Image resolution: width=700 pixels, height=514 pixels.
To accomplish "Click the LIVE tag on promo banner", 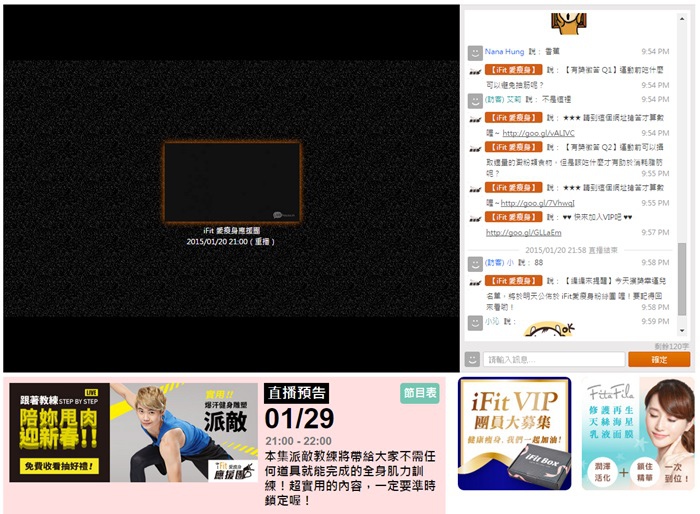I will (x=91, y=393).
